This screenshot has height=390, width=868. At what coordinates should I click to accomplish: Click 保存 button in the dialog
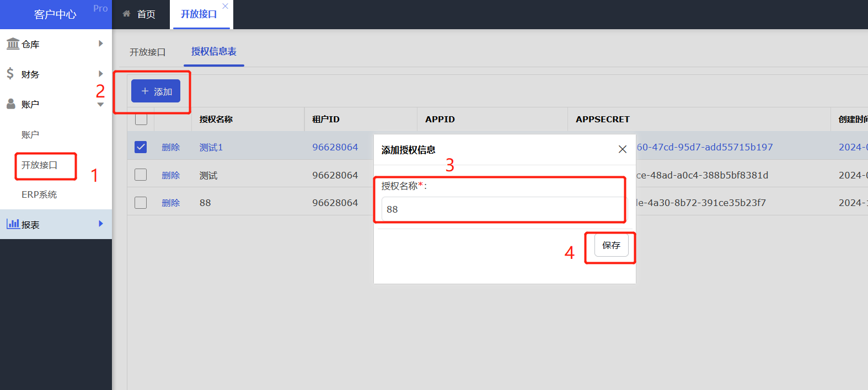coord(611,245)
